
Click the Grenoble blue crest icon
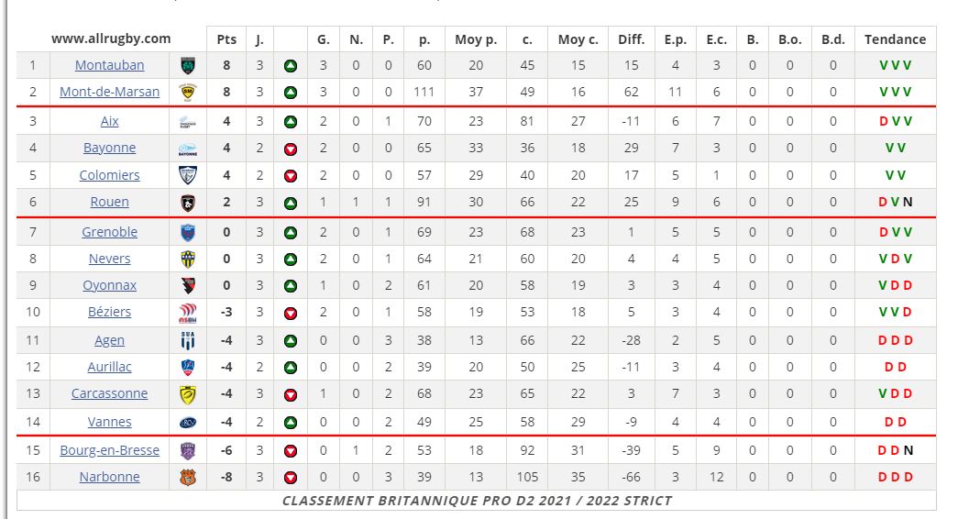tap(188, 233)
